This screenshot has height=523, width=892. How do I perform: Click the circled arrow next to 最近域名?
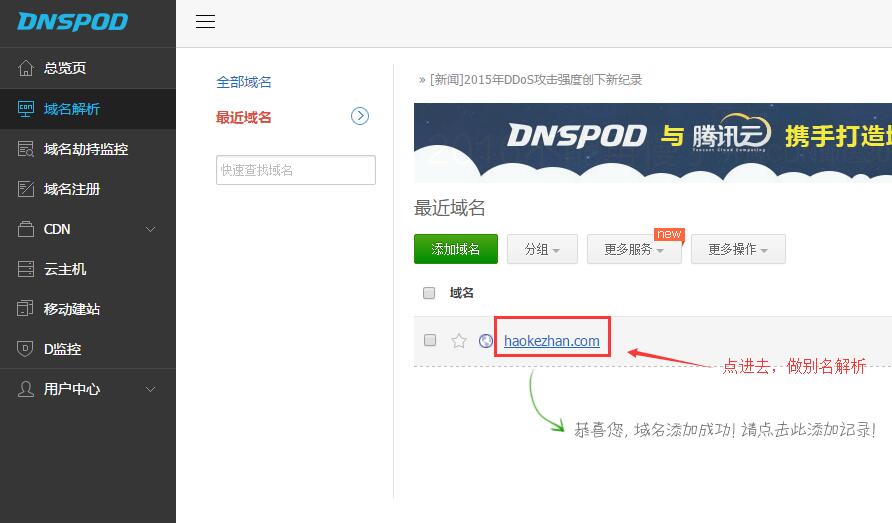[x=360, y=116]
